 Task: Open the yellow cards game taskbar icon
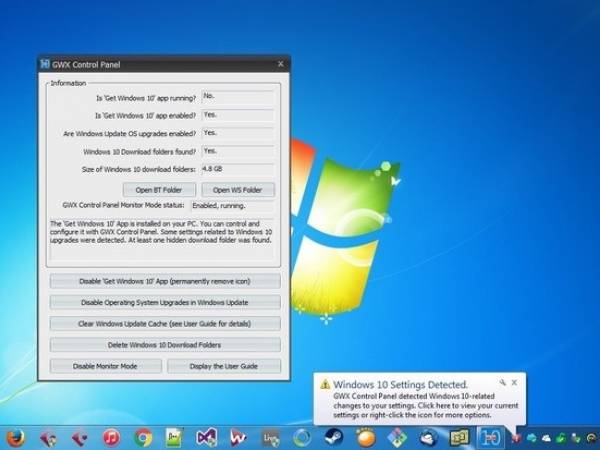pyautogui.click(x=459, y=438)
